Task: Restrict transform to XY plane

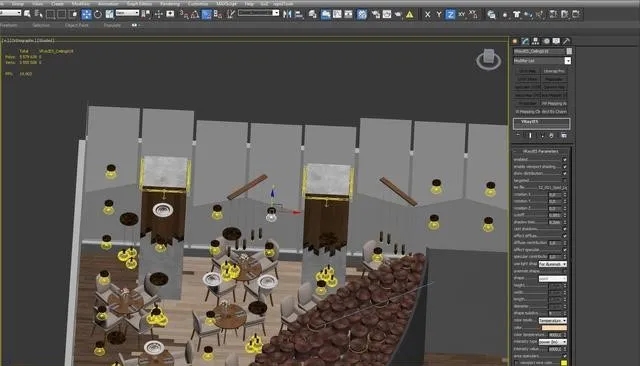Action: [462, 14]
